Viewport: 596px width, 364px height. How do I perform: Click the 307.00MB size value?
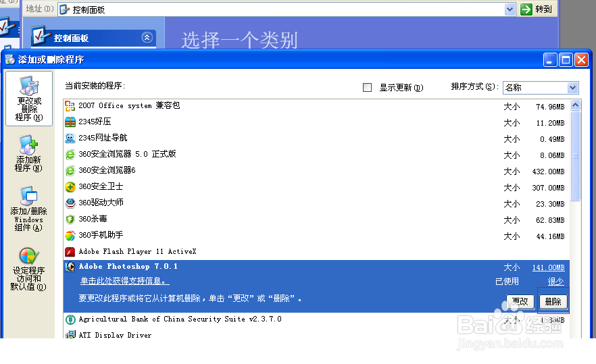[548, 188]
